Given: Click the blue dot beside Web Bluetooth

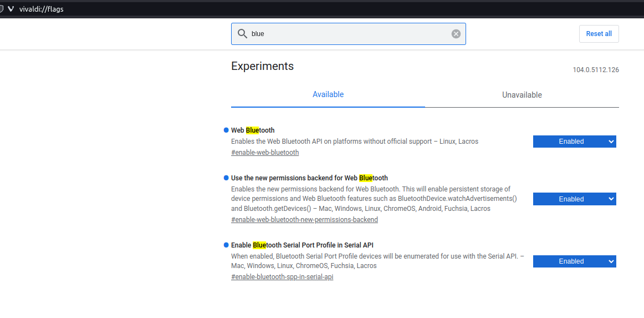Looking at the screenshot, I should (x=226, y=130).
